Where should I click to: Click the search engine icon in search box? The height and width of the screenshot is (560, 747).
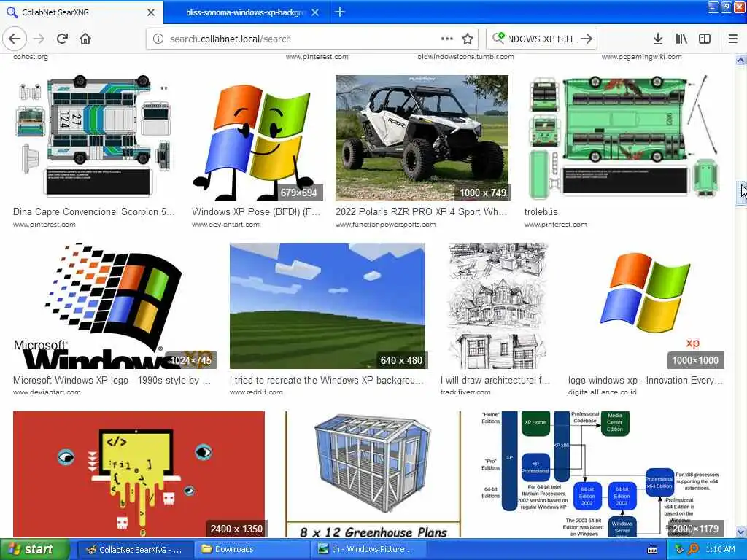(498, 38)
